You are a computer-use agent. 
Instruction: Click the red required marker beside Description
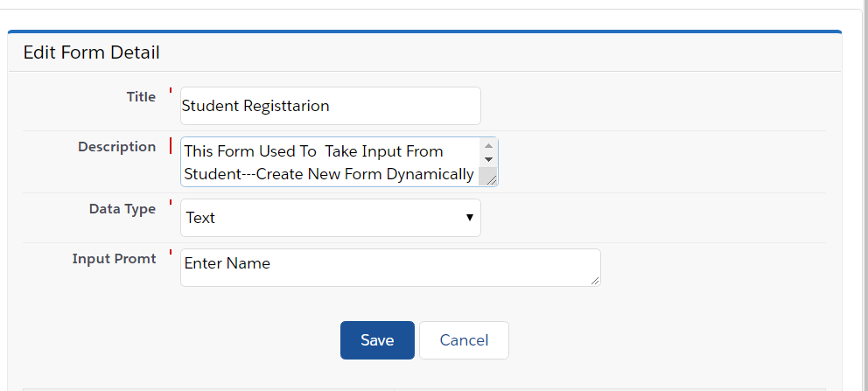[x=170, y=146]
